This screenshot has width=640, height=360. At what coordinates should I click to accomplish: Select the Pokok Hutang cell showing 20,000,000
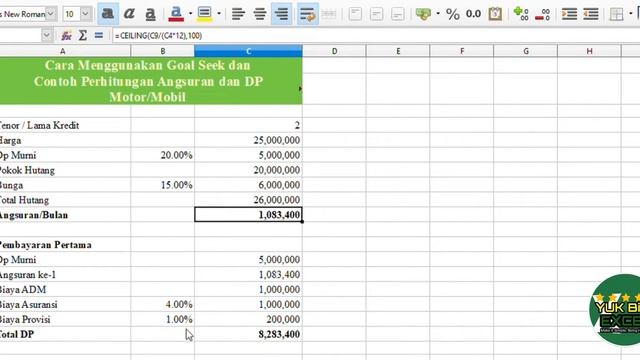point(248,170)
